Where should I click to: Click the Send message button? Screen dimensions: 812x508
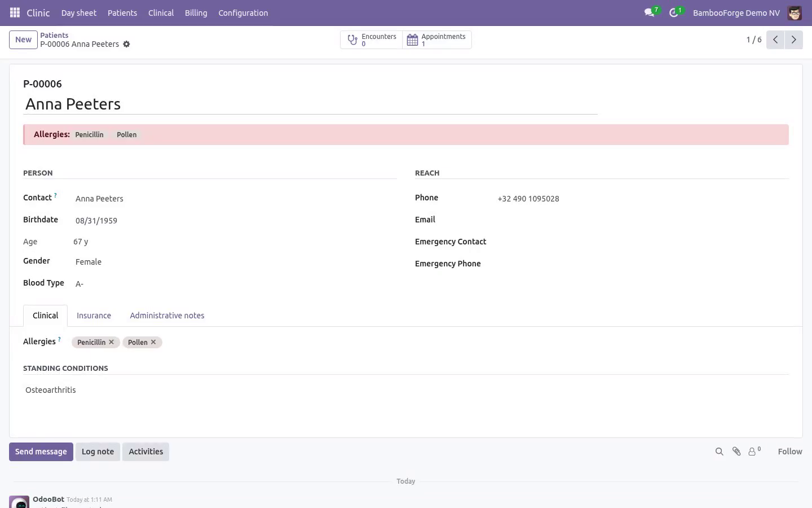pyautogui.click(x=41, y=452)
